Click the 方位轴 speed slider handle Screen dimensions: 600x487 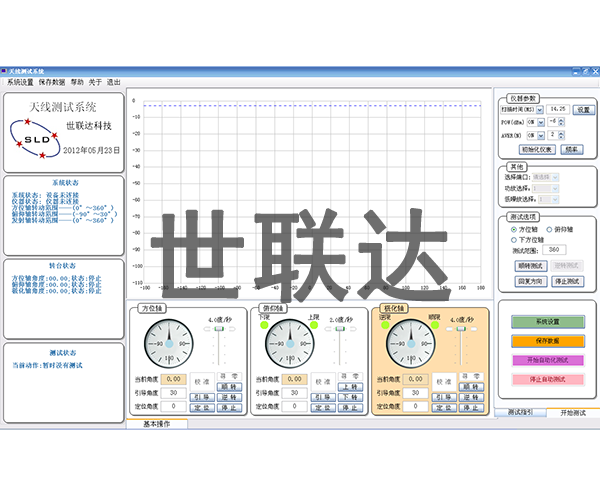(219, 329)
